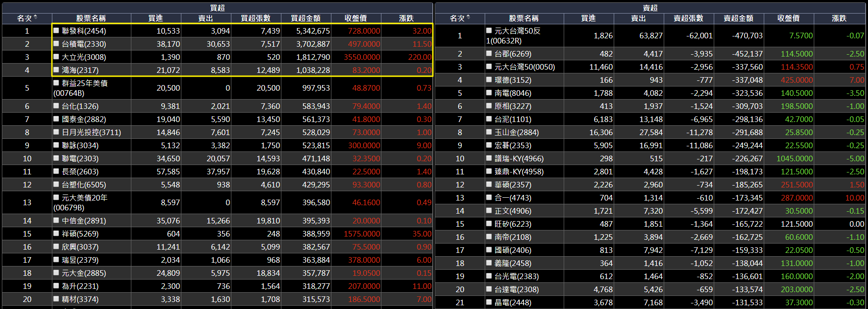
Task: Sort by 賣超金額 column header
Action: click(x=739, y=18)
